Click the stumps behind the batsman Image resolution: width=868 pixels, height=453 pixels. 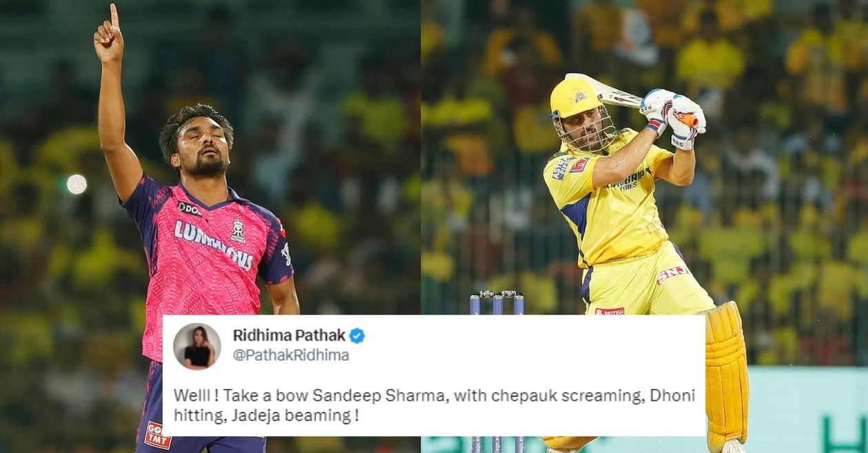click(497, 303)
